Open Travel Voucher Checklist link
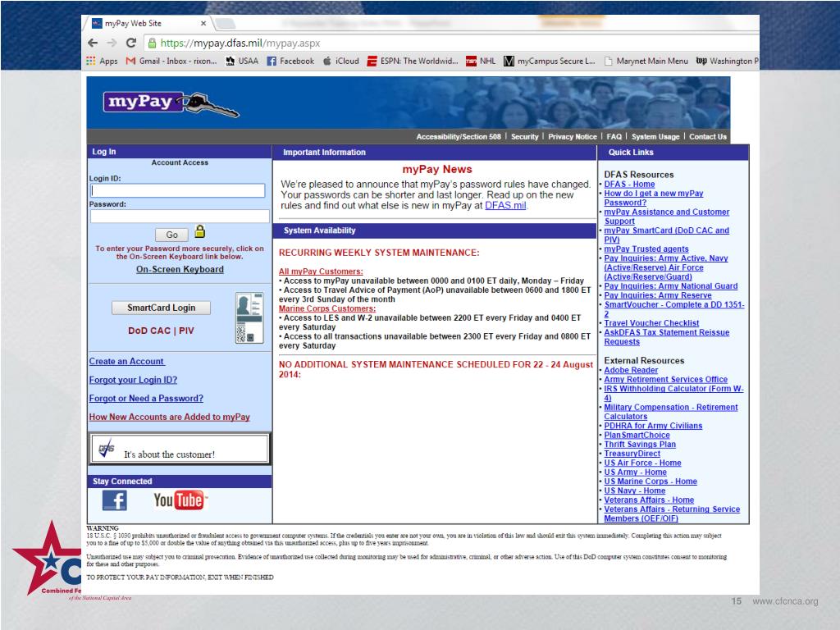The image size is (840, 630). (651, 323)
